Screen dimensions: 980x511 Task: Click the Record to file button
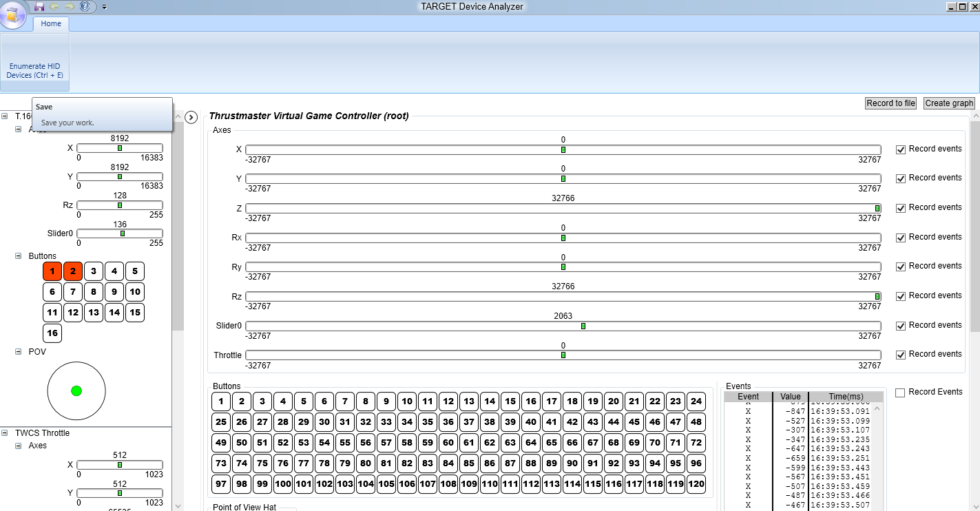pos(890,103)
